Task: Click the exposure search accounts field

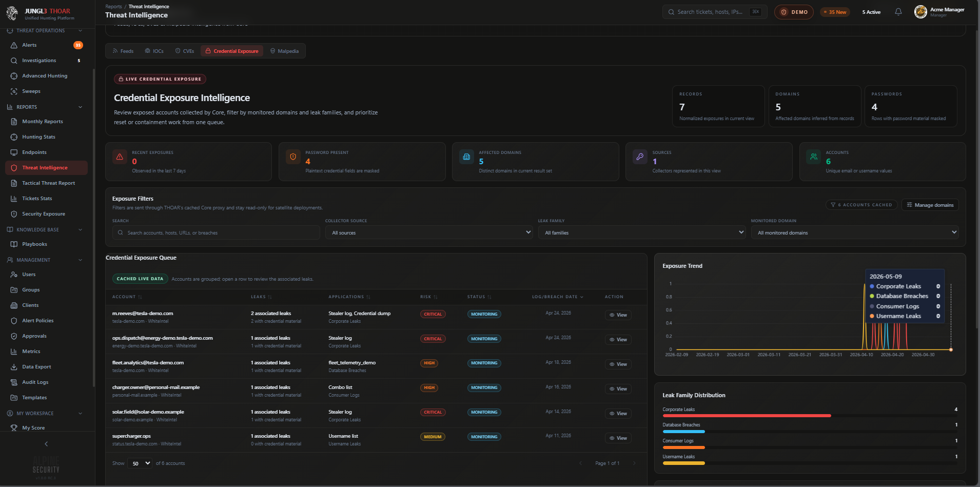Action: point(216,232)
